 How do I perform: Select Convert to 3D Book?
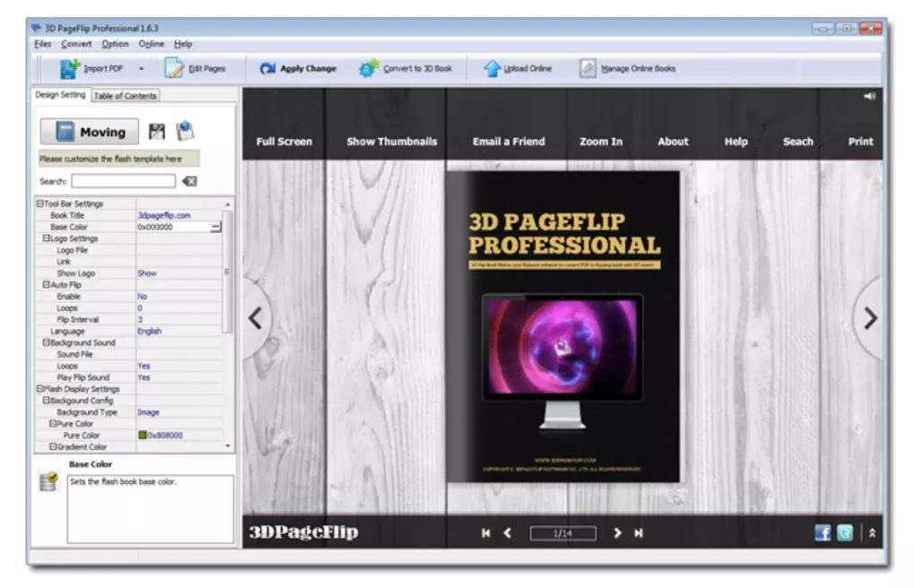[368, 67]
